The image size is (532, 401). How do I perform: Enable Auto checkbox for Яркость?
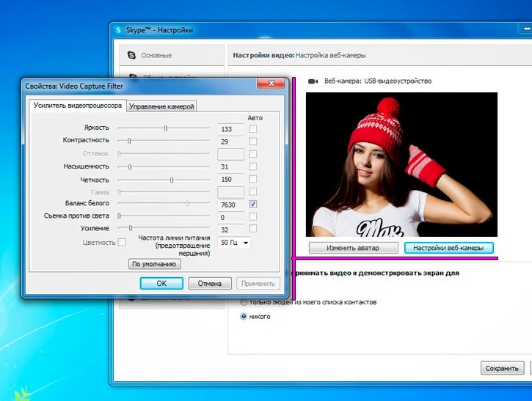pos(252,129)
